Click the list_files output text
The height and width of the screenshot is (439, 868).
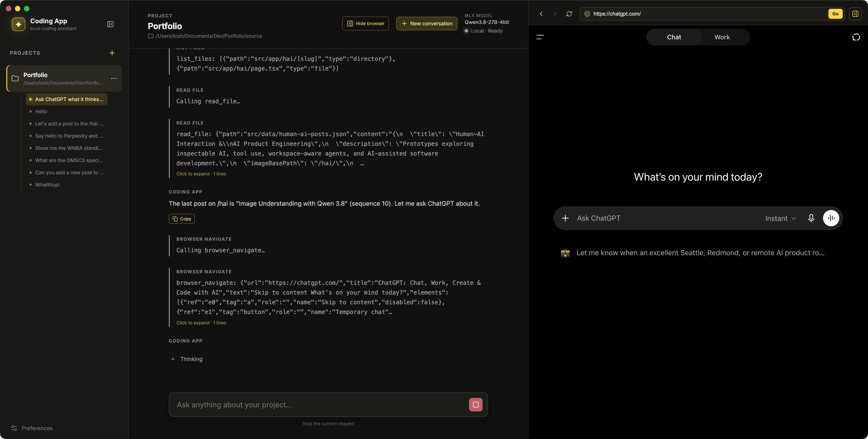286,64
